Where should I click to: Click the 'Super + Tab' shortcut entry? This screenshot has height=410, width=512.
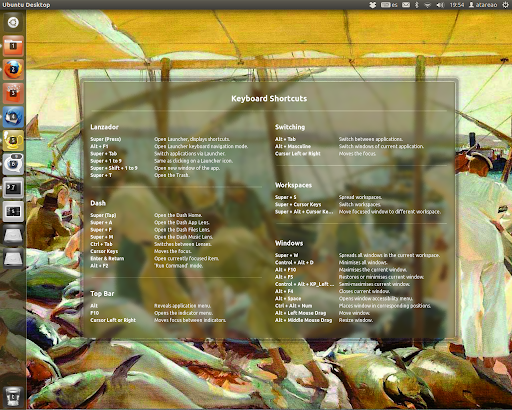pos(104,154)
